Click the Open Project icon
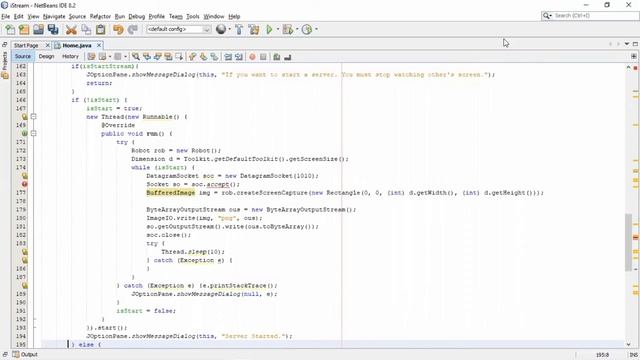Image resolution: width=640 pixels, height=360 pixels. (x=38, y=29)
